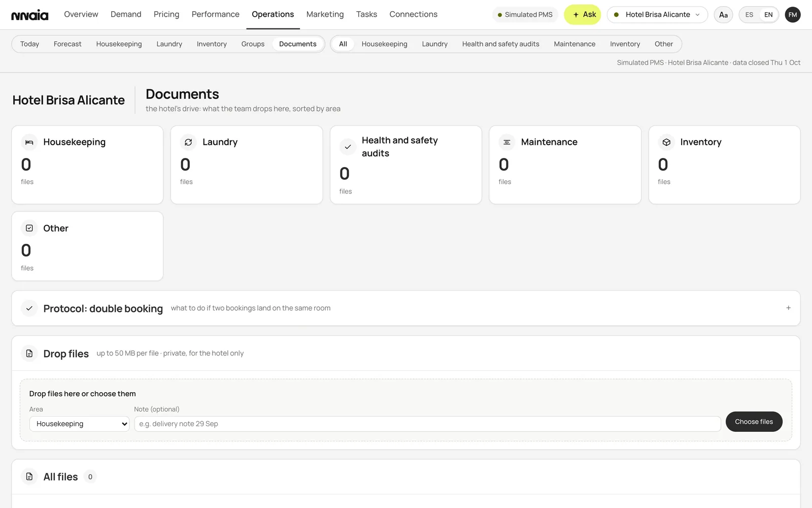Click the Protocol double booking checkmark icon

29,308
